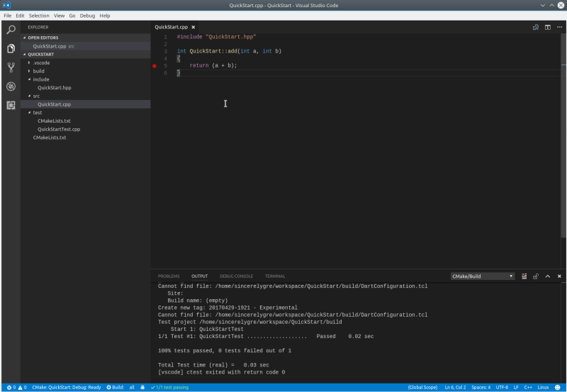Screen dimensions: 567x392
Task: Maximize the bottom panel with chevron
Action: 547,276
